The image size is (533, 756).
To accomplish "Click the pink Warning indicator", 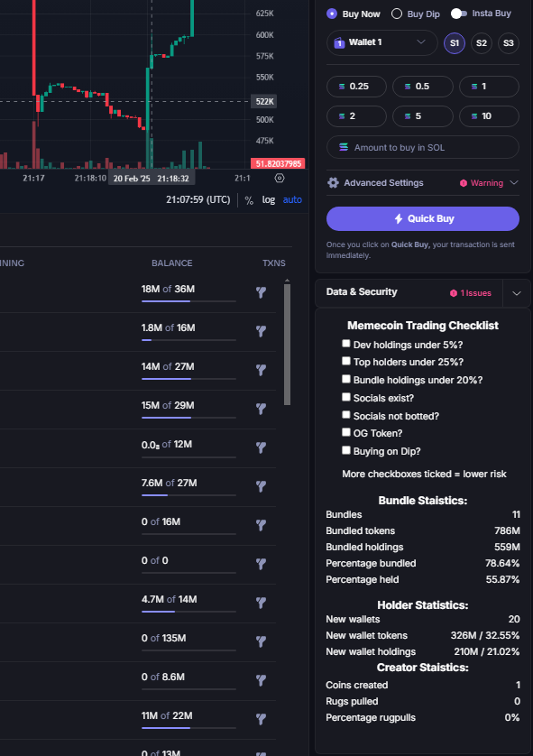I will click(x=482, y=183).
